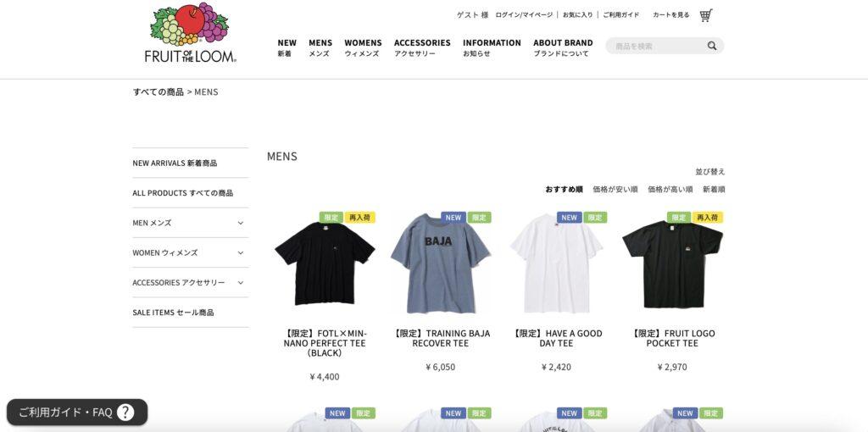This screenshot has width=868, height=432.
Task: Click the 商品を検索 search field
Action: tap(658, 46)
